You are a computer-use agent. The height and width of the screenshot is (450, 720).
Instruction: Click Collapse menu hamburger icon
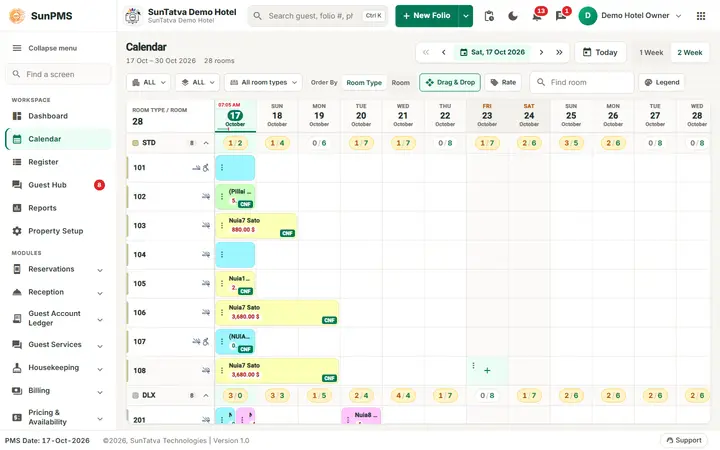(17, 48)
